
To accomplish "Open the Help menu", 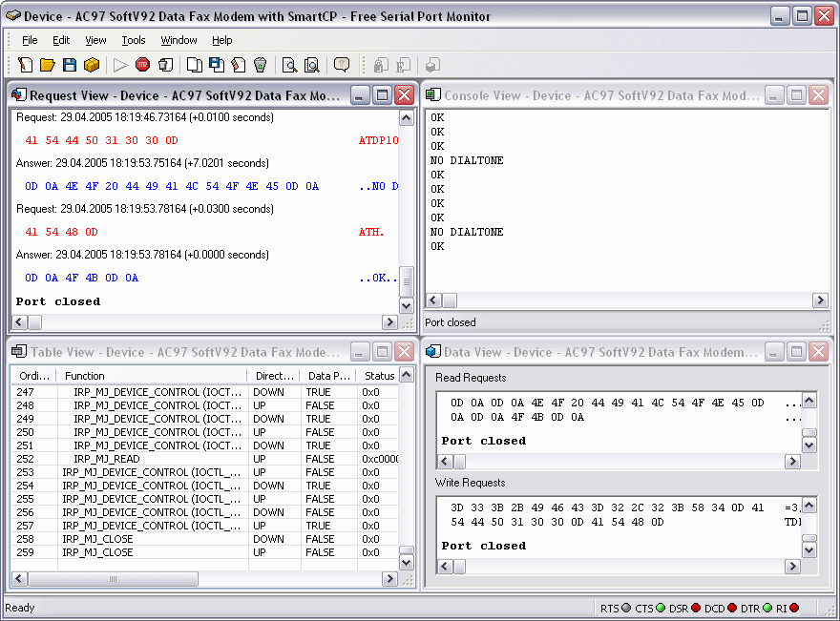I will (221, 40).
